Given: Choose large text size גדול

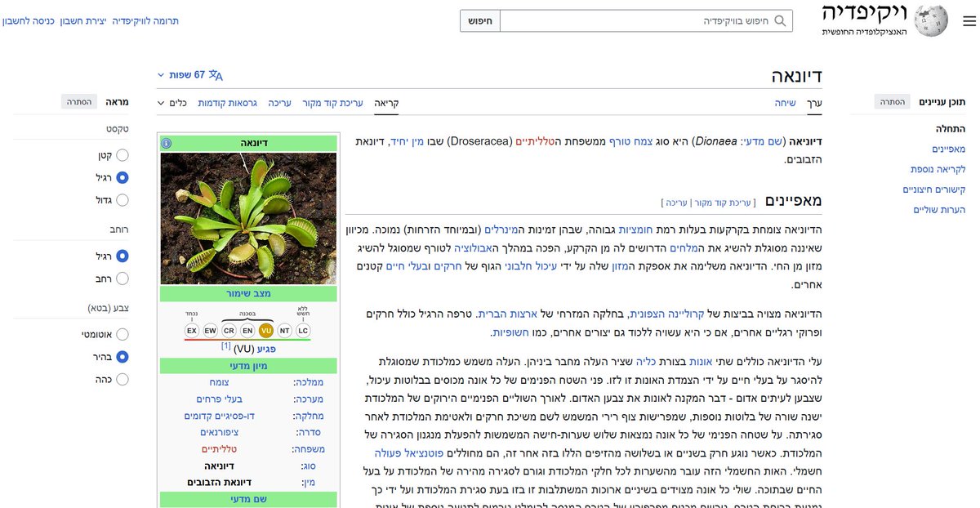Looking at the screenshot, I should (122, 200).
